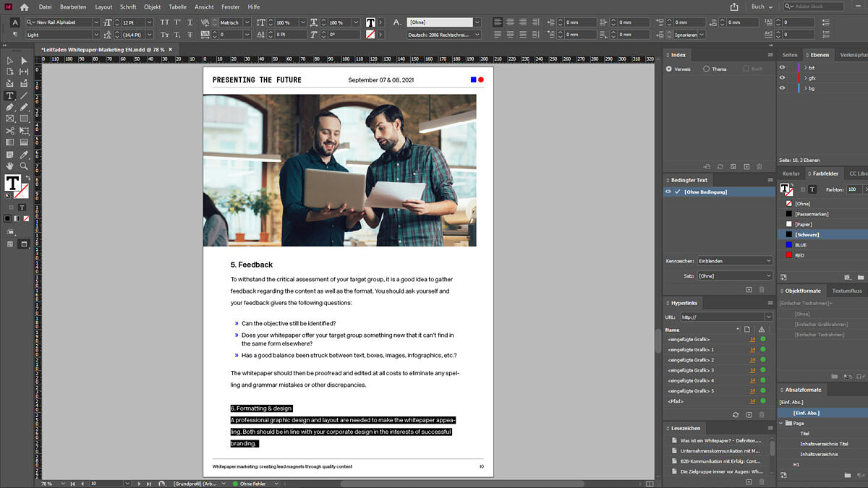This screenshot has height=488, width=868.
Task: Select the Free Transform tool
Action: click(x=24, y=130)
